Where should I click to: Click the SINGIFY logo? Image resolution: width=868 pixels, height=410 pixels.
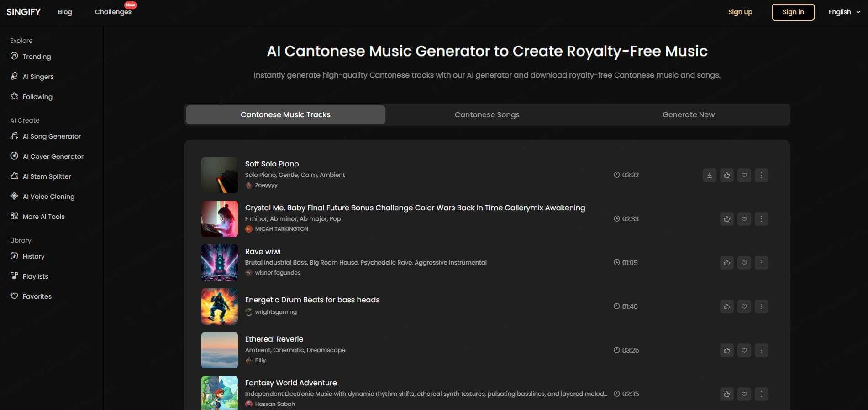coord(23,12)
